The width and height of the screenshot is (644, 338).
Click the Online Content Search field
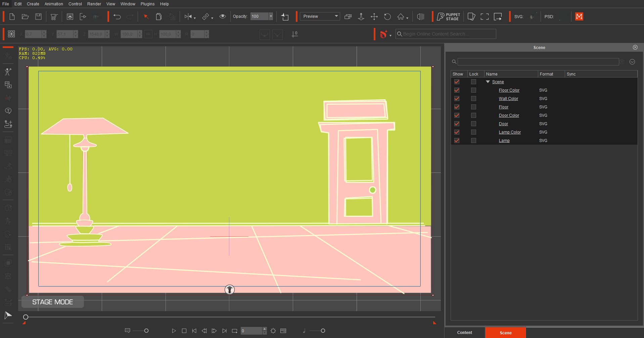[446, 34]
